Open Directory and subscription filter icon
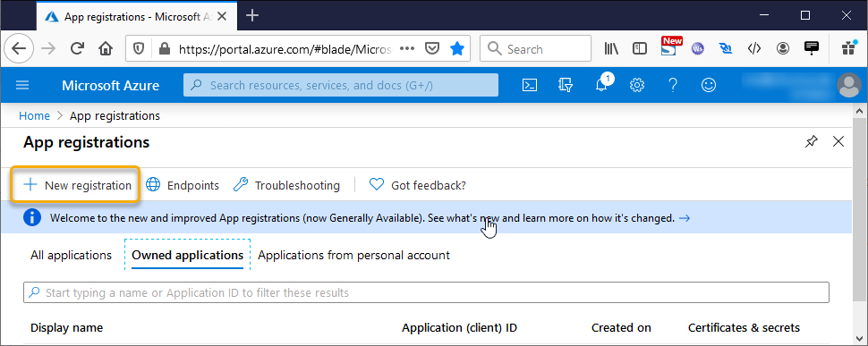 click(x=565, y=85)
